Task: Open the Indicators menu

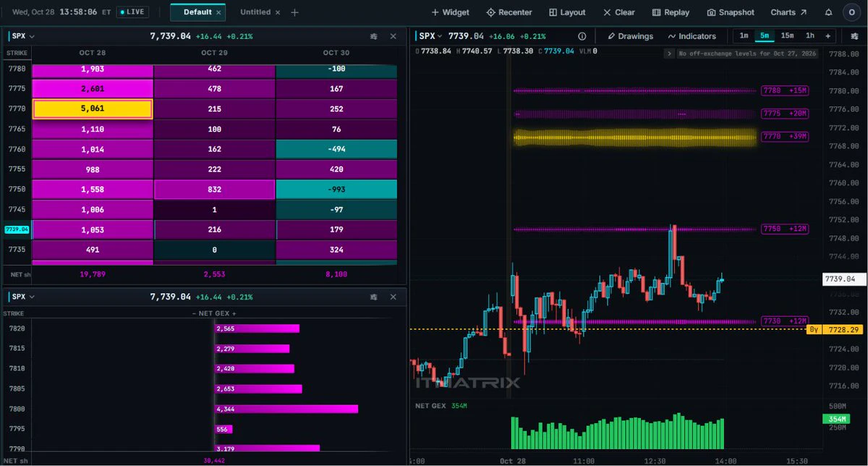Action: 692,36
